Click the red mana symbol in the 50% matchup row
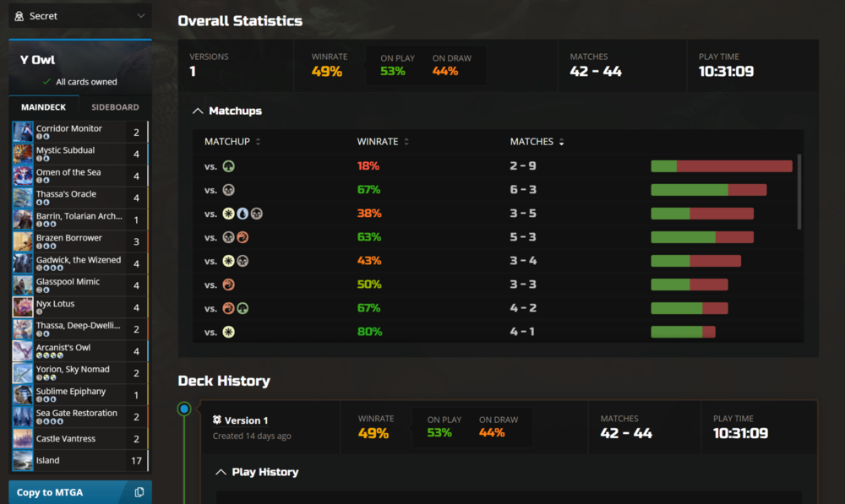Image resolution: width=845 pixels, height=504 pixels. [228, 285]
